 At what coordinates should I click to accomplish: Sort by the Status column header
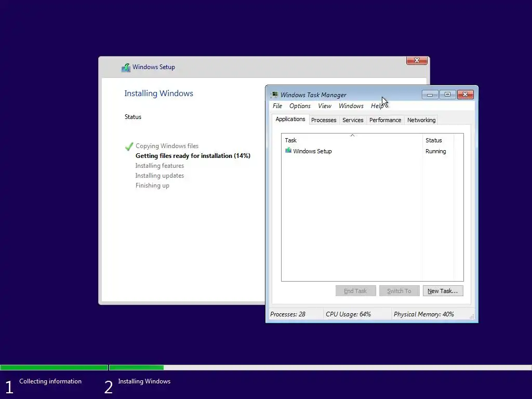(438, 140)
